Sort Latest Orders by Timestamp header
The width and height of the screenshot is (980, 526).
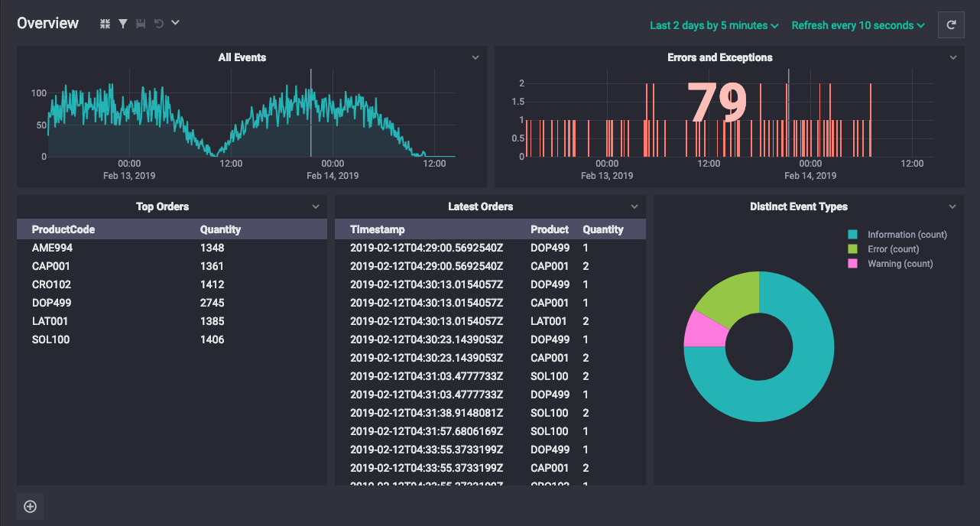[x=378, y=229]
